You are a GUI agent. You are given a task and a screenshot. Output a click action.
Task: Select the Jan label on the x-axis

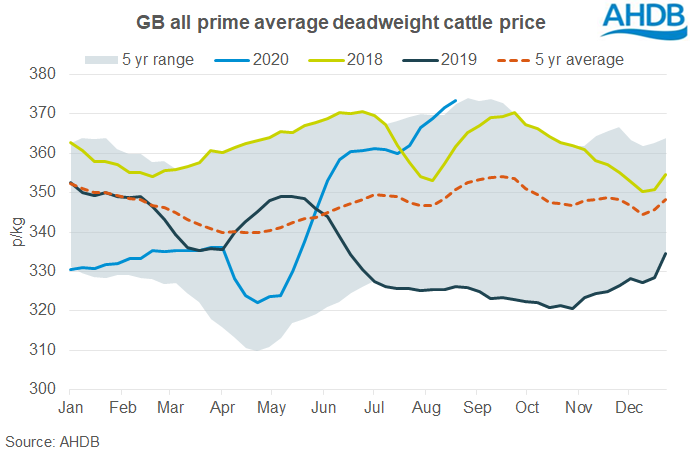(70, 408)
